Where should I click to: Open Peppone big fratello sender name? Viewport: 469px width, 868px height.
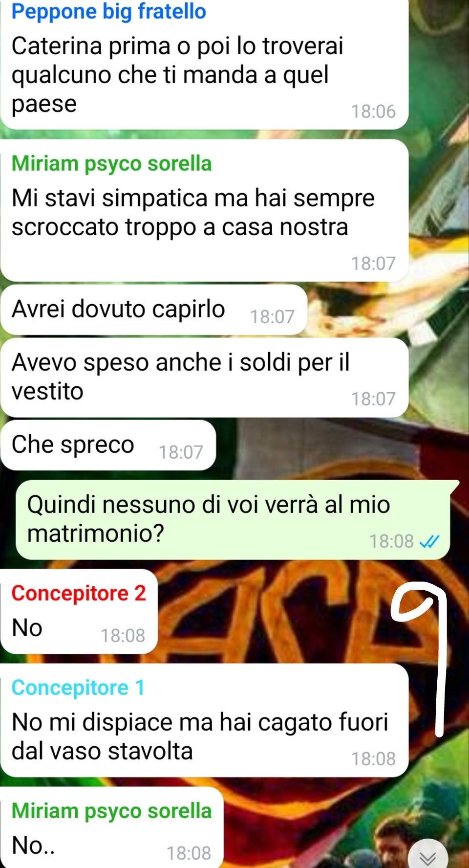click(108, 12)
